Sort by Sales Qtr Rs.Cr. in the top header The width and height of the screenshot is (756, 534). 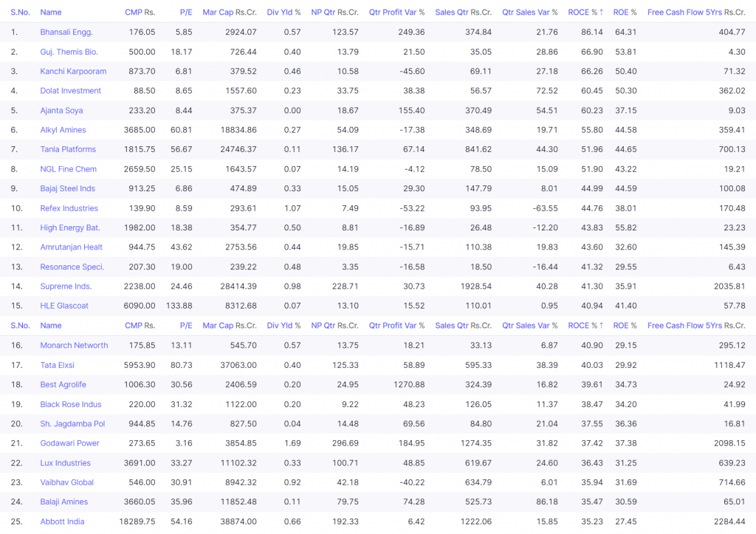(464, 12)
